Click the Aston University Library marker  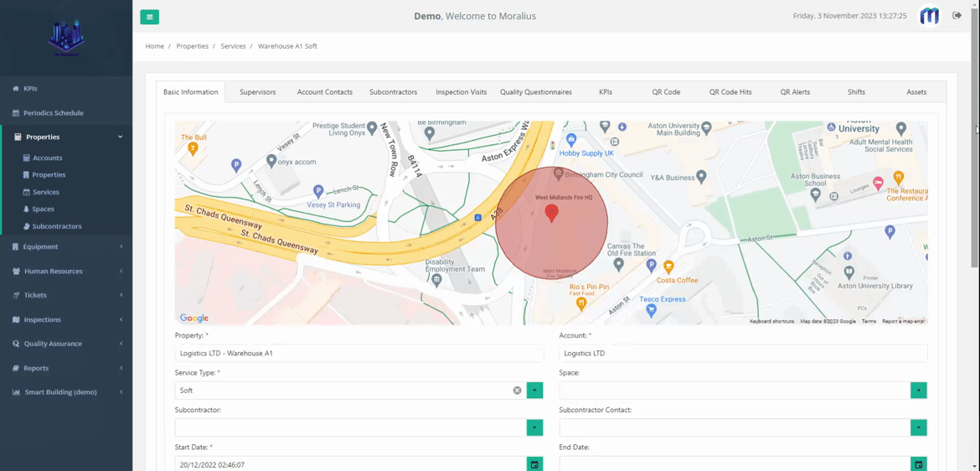coord(848,272)
